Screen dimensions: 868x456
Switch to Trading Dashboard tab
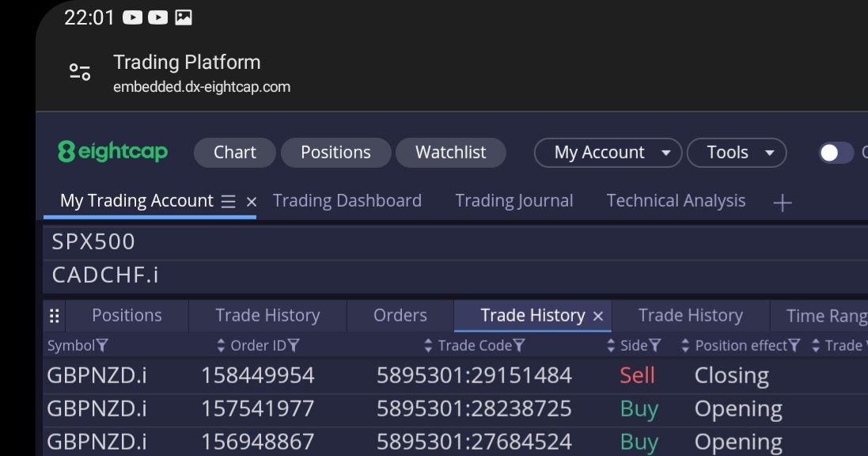tap(347, 200)
